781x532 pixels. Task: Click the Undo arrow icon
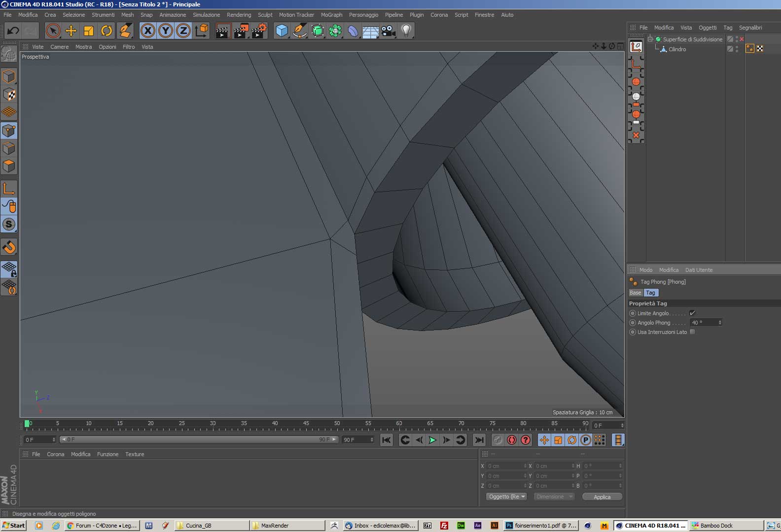click(13, 31)
